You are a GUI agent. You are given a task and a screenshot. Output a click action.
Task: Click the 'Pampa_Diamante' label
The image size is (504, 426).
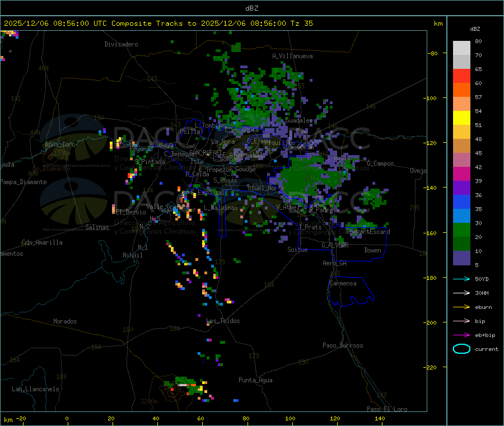pos(24,182)
